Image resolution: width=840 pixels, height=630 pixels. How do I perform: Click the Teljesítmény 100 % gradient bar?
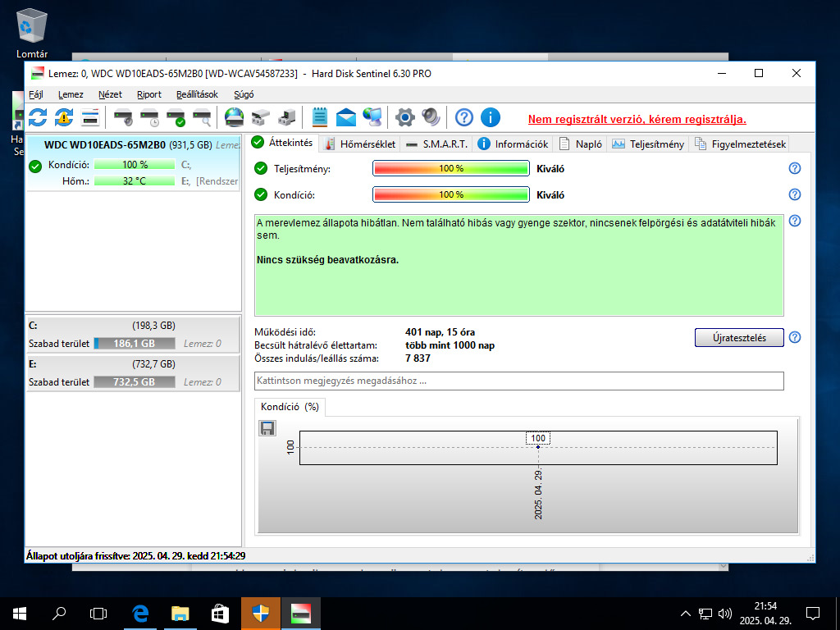pos(451,168)
